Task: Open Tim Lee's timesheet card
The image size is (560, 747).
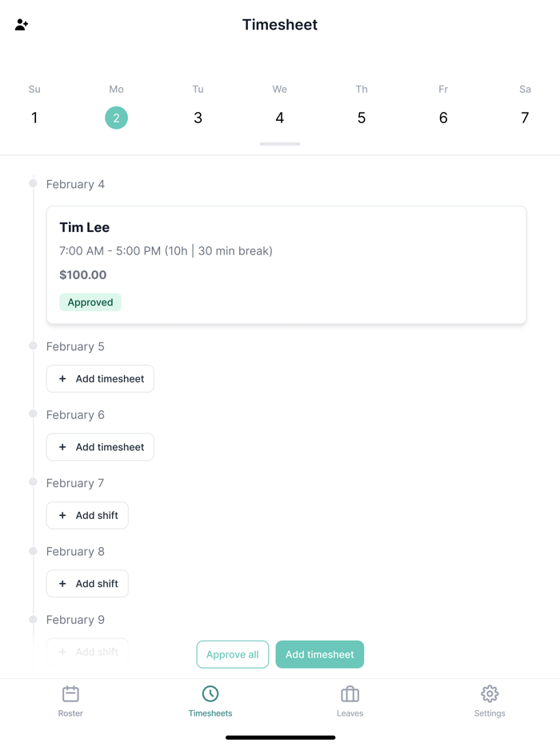Action: [x=286, y=264]
